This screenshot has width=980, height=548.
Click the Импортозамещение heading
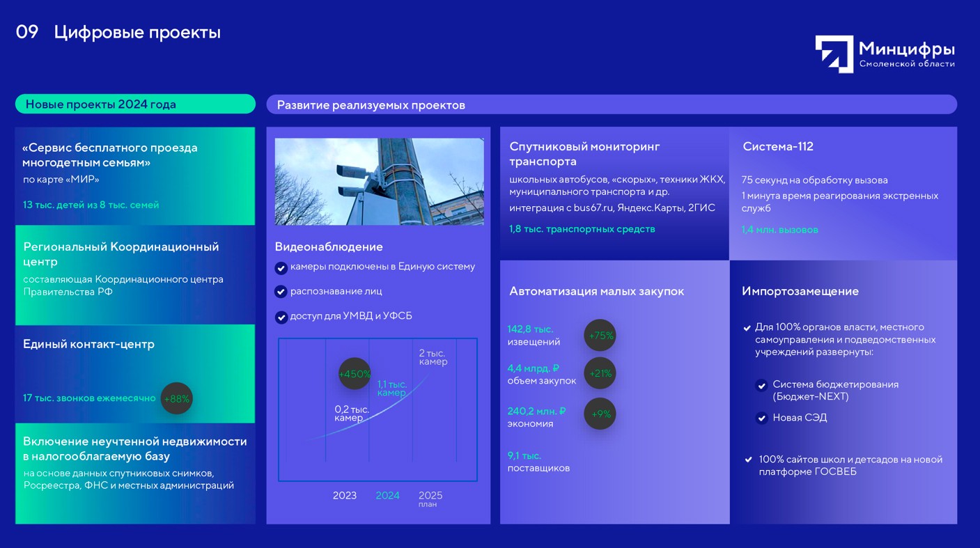800,291
